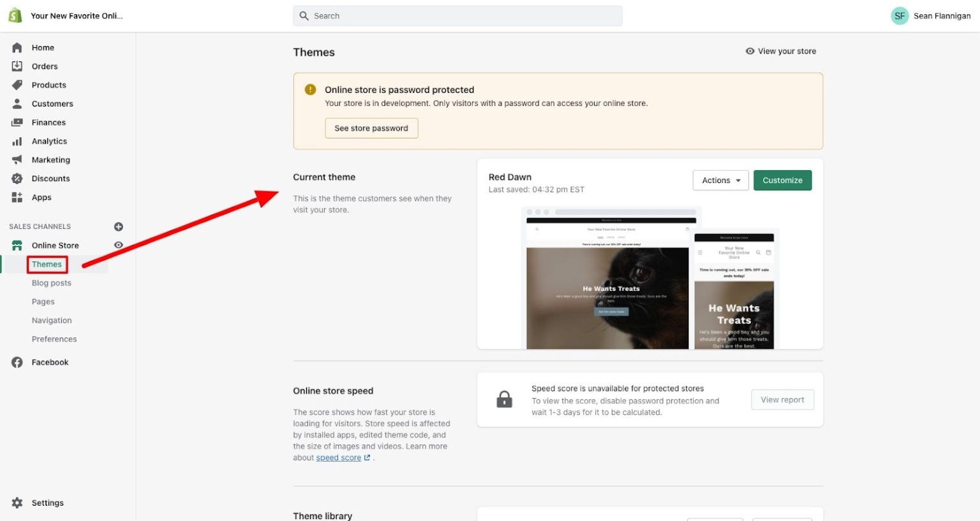Add sales channel with plus icon
This screenshot has height=521, width=980.
[119, 226]
